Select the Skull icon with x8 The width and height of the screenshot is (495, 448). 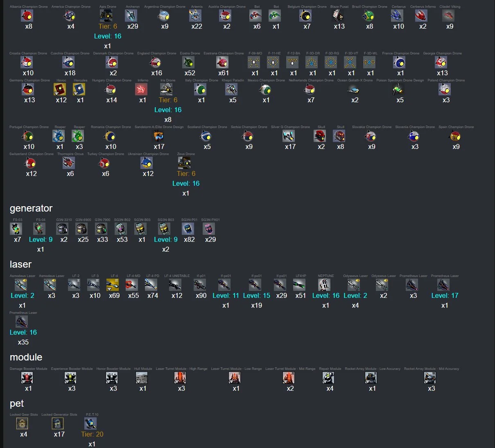(339, 136)
